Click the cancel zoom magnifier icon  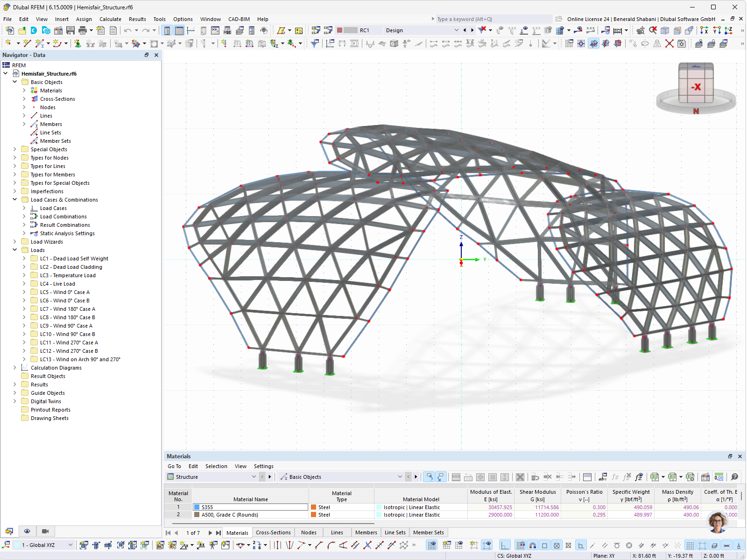point(653,30)
